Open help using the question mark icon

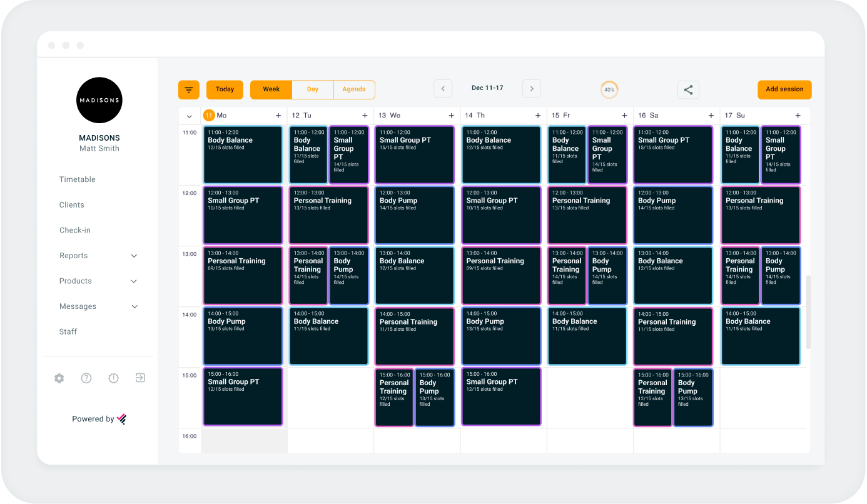tap(86, 378)
